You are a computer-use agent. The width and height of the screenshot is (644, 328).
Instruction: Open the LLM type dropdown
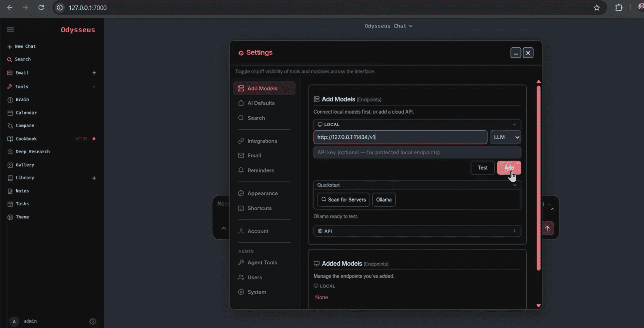(x=505, y=137)
